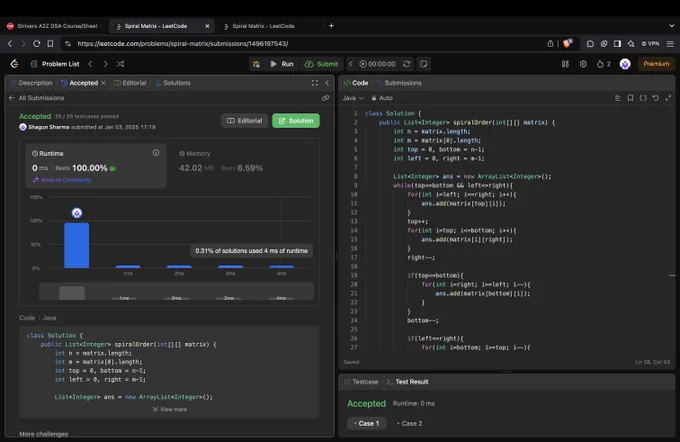Select the Test Result tab
This screenshot has width=680, height=442.
pos(407,382)
